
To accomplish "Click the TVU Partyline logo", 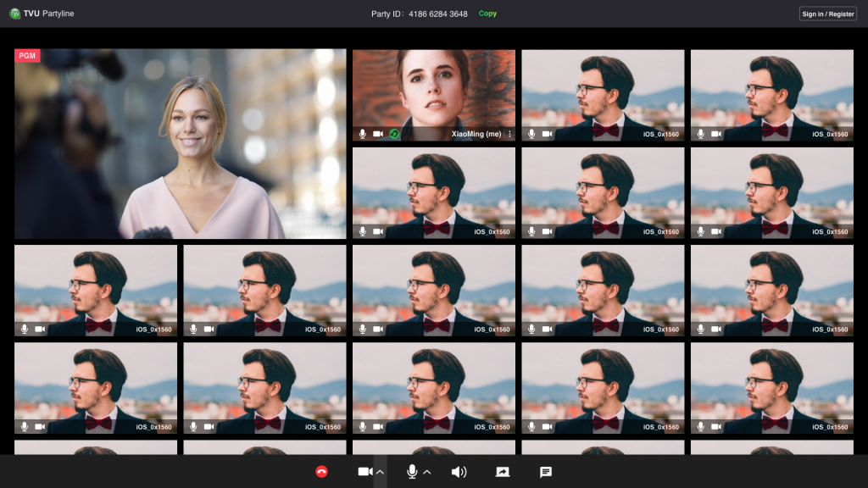I will coord(15,14).
